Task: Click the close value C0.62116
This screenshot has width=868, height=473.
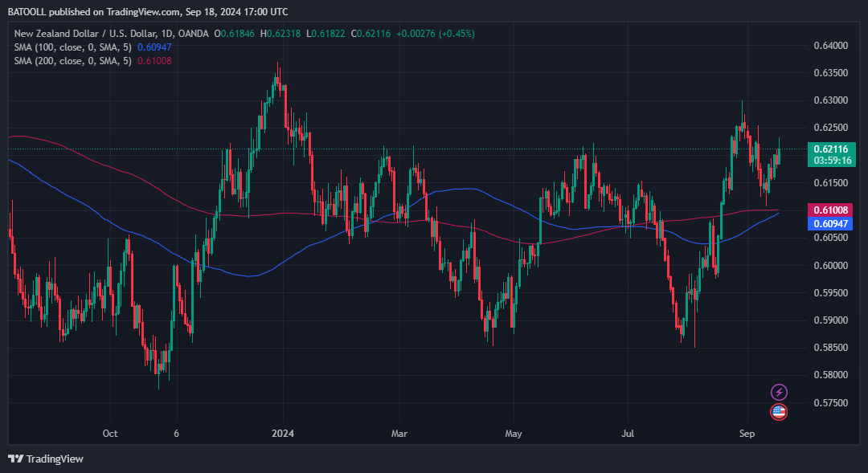Action: click(371, 33)
